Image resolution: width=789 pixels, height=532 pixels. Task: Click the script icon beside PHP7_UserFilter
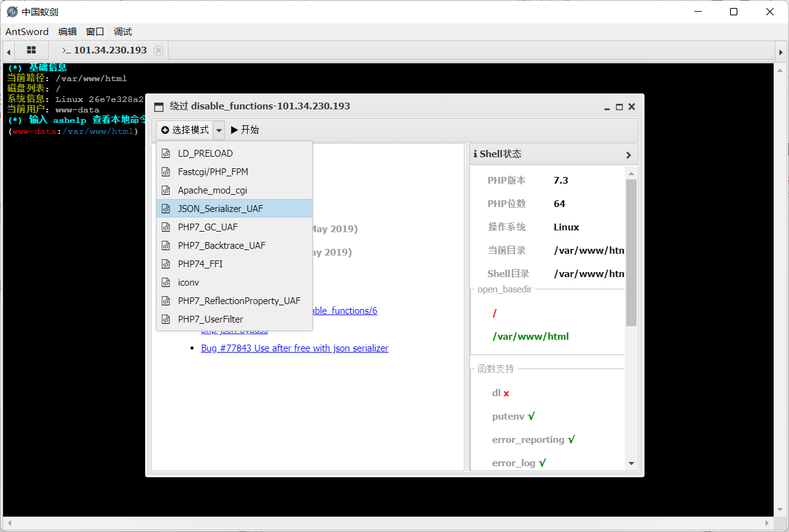[x=165, y=319]
